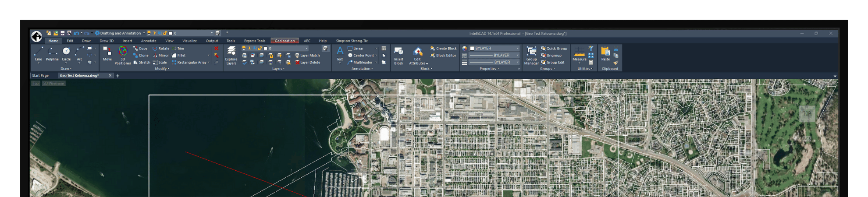This screenshot has width=868, height=197.
Task: Select the Polyline tool
Action: click(52, 53)
